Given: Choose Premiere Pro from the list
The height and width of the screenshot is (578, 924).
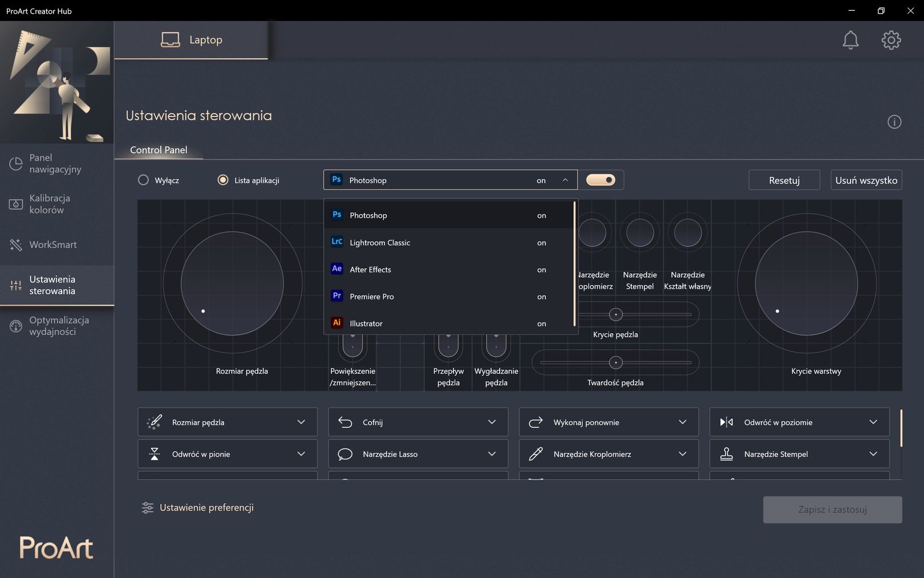Looking at the screenshot, I should coord(448,296).
